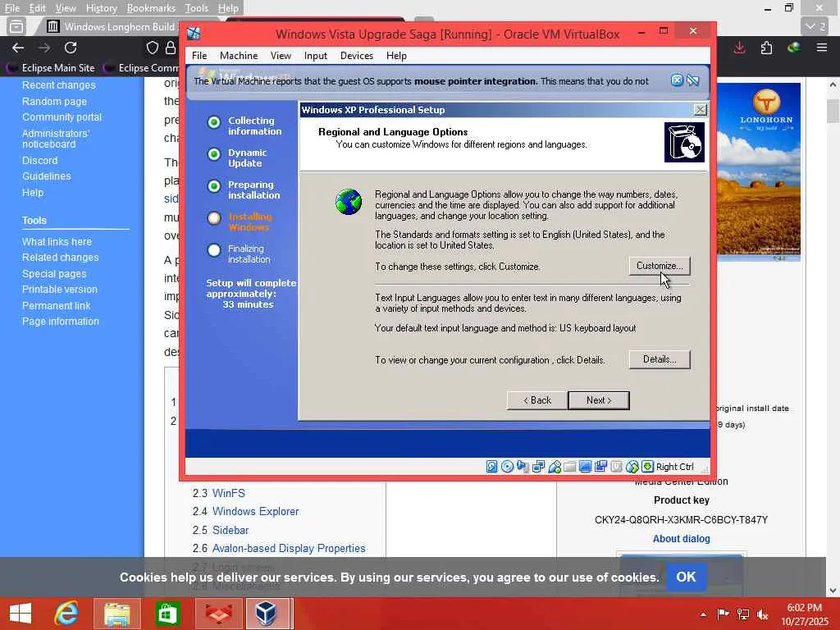Click the recording indicator in VirtualBox status bar

(600, 467)
